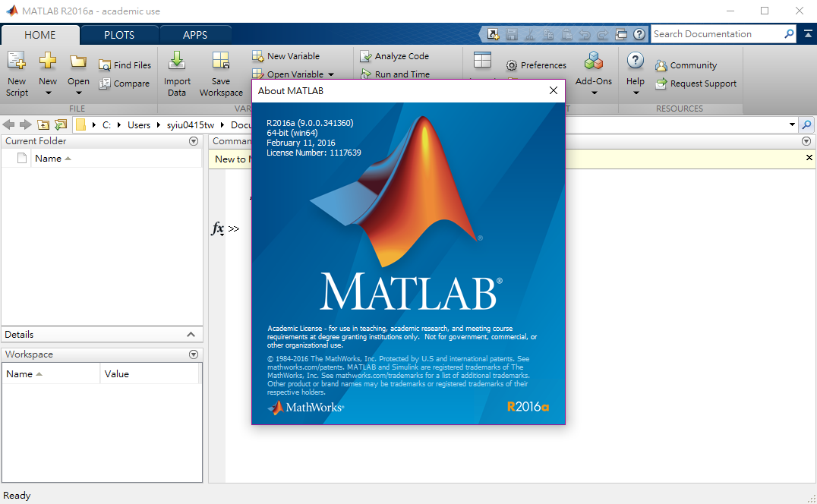The image size is (817, 504).
Task: Click Analyze Code
Action: [x=394, y=55]
